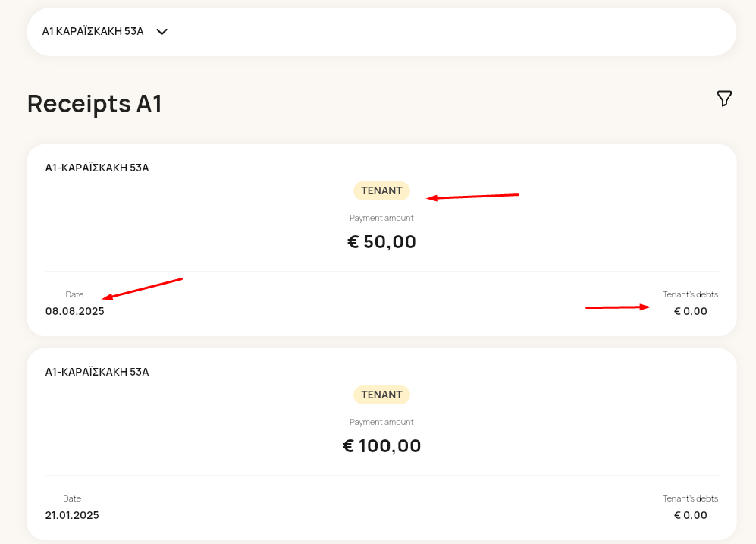The height and width of the screenshot is (544, 756).
Task: Click the Receipts A1 heading
Action: [95, 104]
